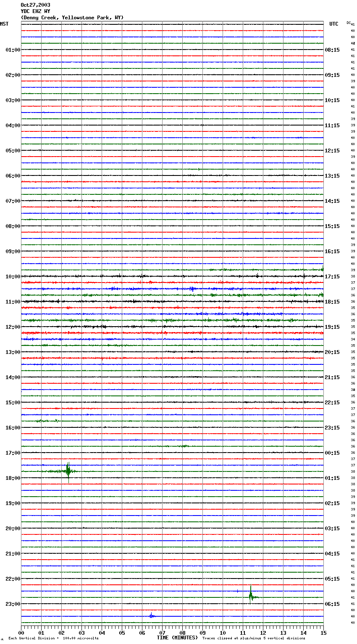357x644 pixels.
Task: Click the 21:15 UTC row label
Action: [332, 377]
